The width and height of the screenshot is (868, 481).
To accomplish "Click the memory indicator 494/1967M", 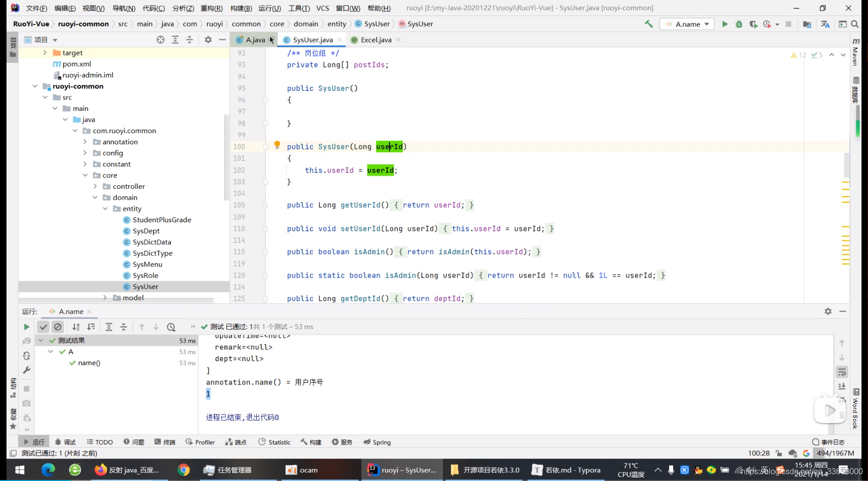I will tap(835, 453).
